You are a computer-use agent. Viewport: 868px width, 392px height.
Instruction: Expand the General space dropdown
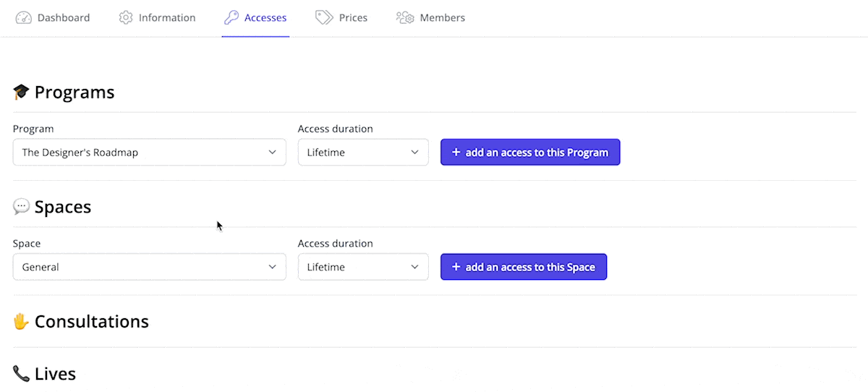click(150, 267)
